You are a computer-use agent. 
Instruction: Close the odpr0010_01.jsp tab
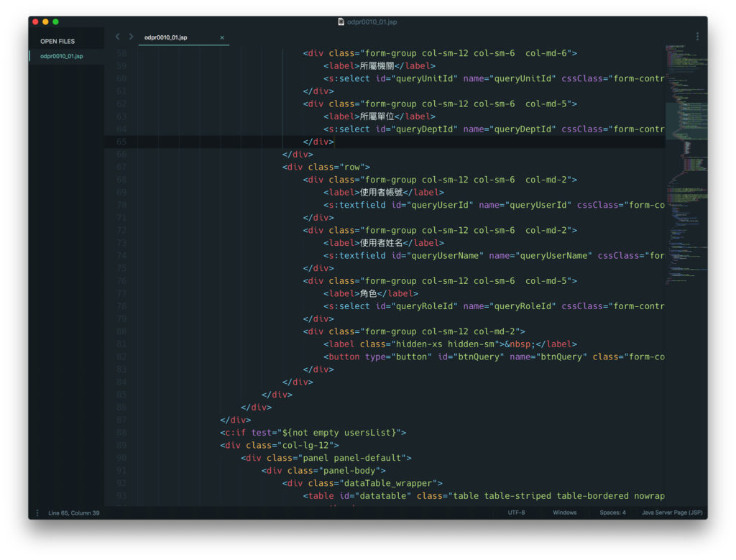click(x=222, y=37)
